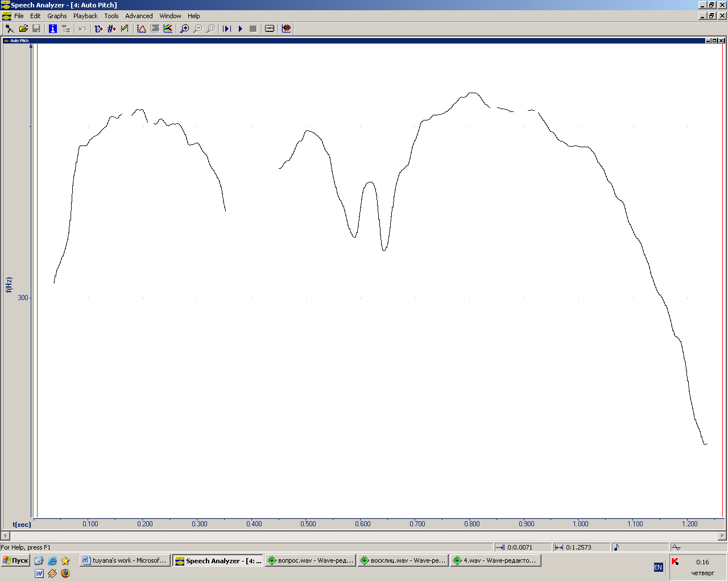Viewport: 728px width, 582px height.
Task: Launch Internet Explorer from the quick launch
Action: pyautogui.click(x=52, y=560)
